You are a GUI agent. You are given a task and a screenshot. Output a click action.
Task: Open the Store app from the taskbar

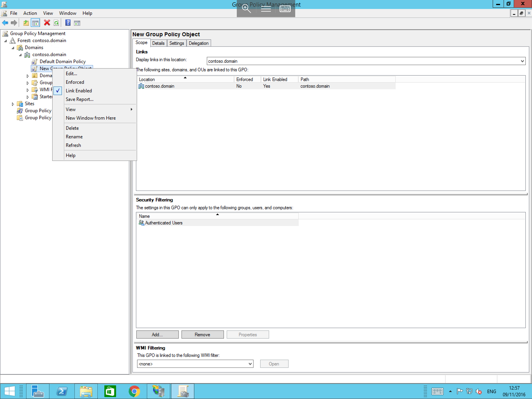point(110,391)
